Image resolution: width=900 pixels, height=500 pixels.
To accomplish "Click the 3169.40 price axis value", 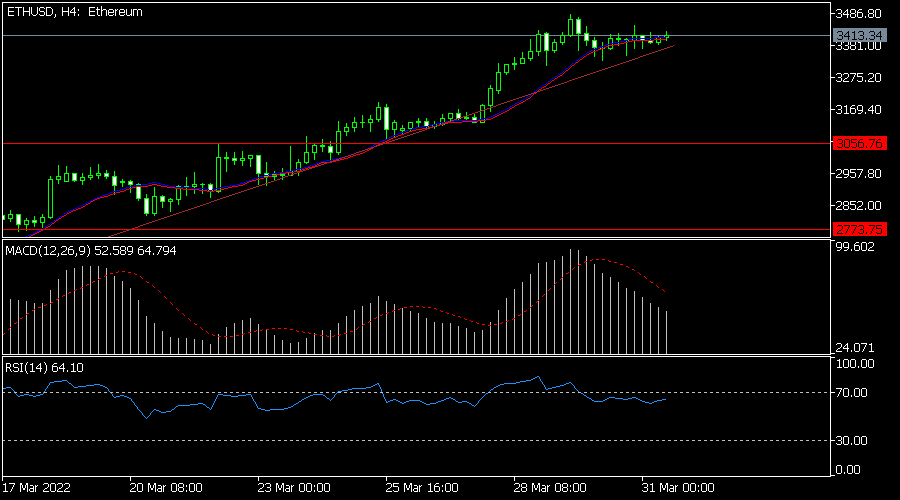I will tap(859, 110).
